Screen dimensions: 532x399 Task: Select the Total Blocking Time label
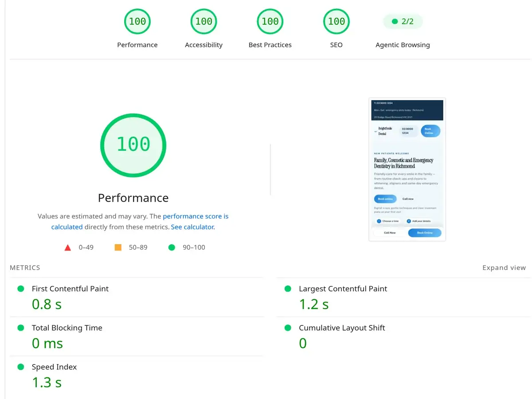pyautogui.click(x=67, y=328)
